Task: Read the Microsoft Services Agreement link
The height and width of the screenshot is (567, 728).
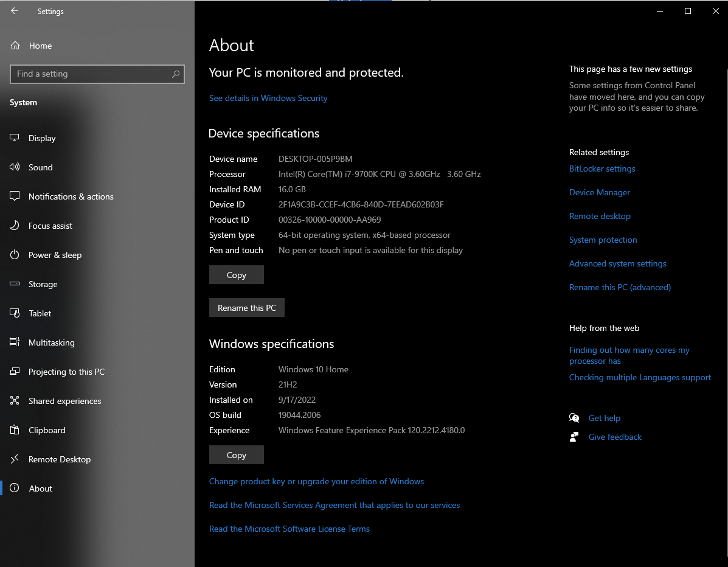Action: [335, 505]
